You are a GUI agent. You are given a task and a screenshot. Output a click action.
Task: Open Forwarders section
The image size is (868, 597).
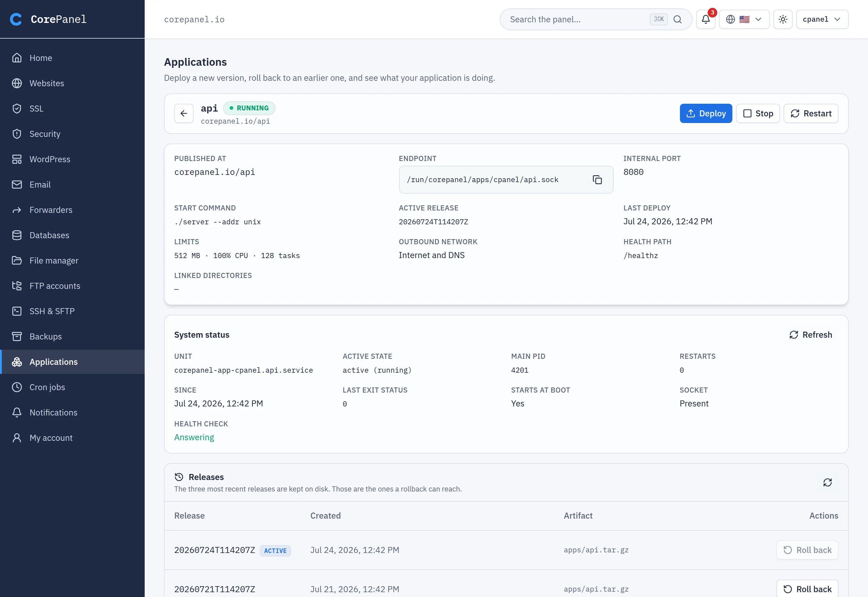(x=72, y=210)
